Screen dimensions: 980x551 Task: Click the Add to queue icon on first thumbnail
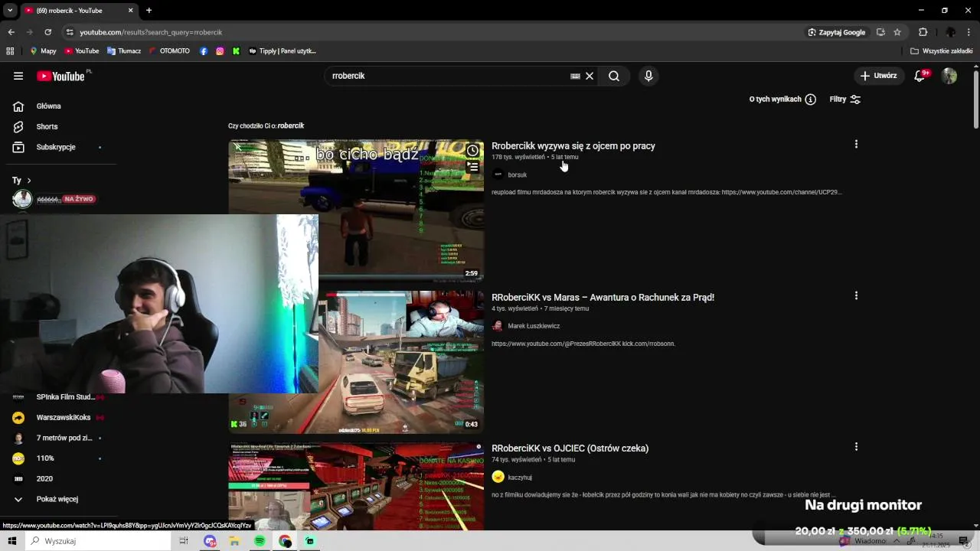[x=472, y=167]
